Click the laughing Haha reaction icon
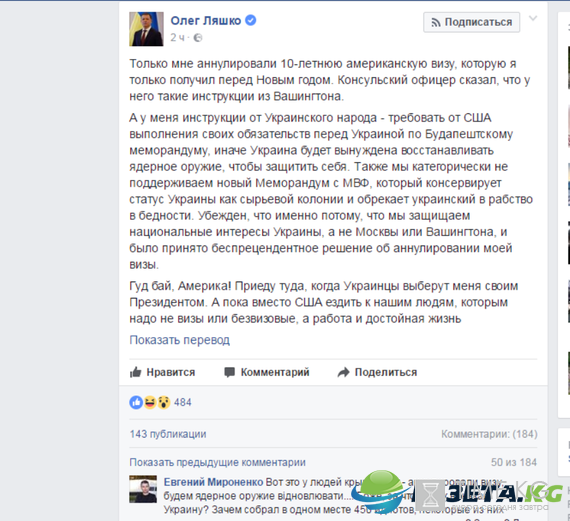 [149, 402]
